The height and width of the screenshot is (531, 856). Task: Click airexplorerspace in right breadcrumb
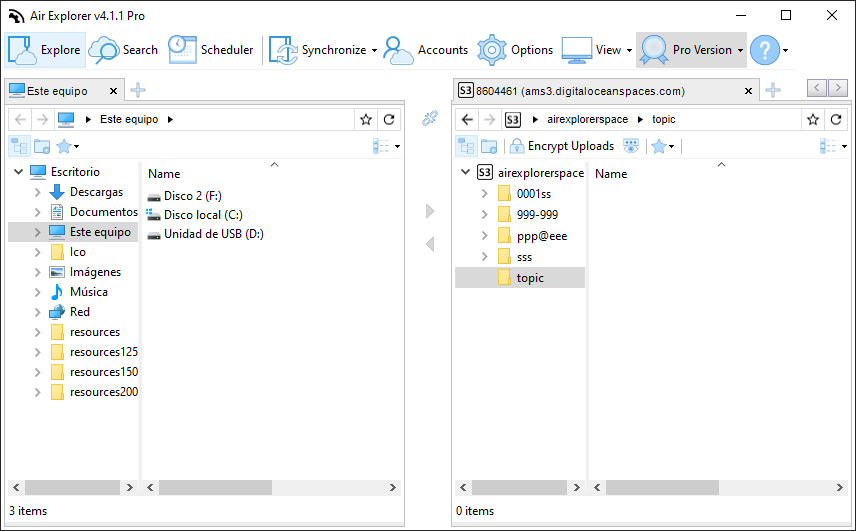click(587, 119)
